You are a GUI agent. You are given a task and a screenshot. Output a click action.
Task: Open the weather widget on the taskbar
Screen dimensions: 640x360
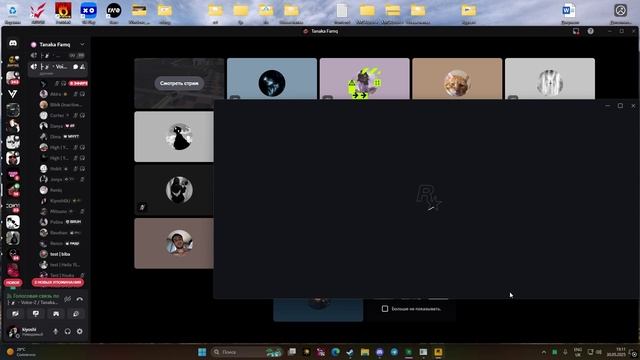21,352
